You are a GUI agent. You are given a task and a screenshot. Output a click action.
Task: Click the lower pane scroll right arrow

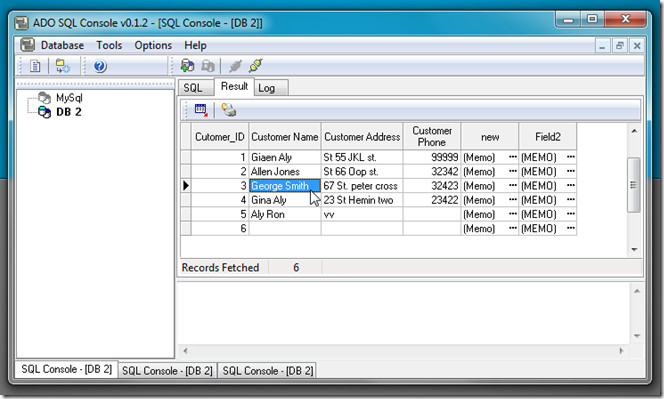coord(621,351)
